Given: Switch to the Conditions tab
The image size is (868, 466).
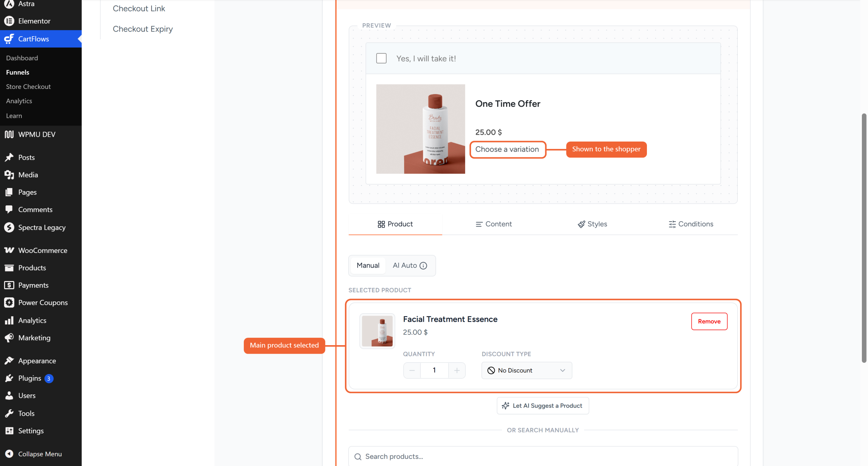Looking at the screenshot, I should tap(691, 224).
